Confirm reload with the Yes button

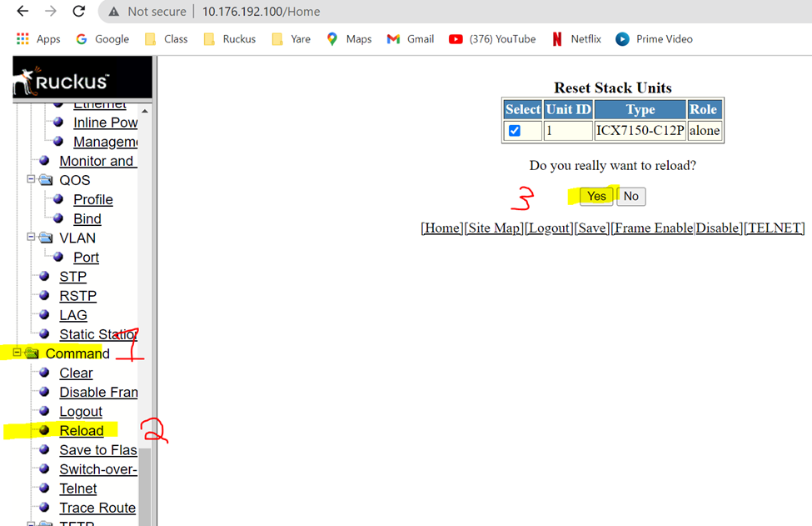pos(596,197)
